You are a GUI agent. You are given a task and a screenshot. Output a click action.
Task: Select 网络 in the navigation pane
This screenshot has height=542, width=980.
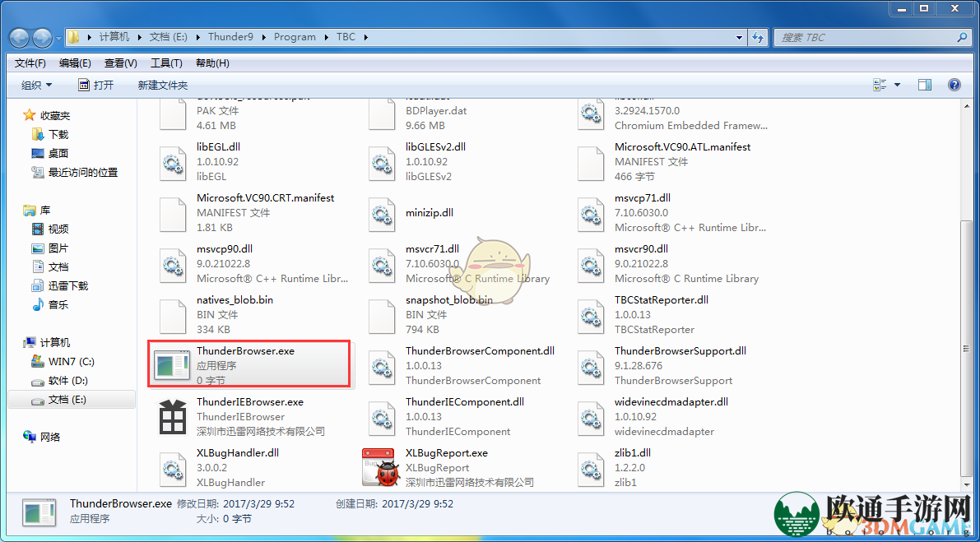[50, 437]
